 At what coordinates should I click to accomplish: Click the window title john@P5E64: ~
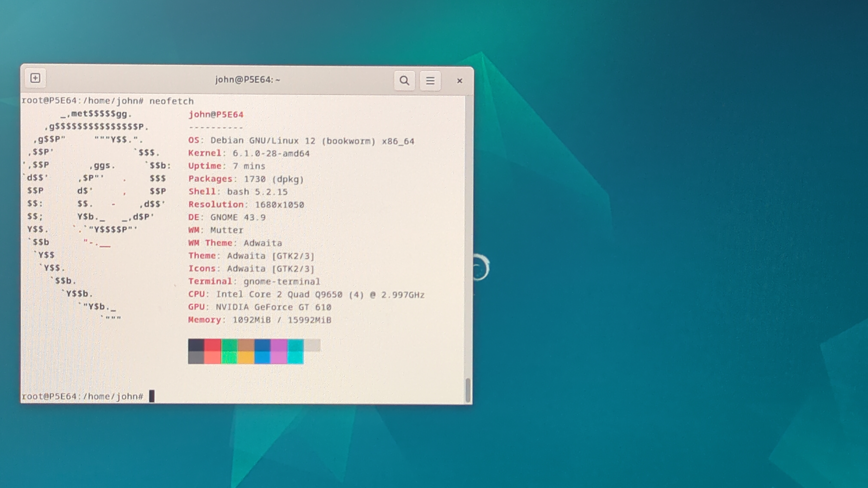point(248,80)
